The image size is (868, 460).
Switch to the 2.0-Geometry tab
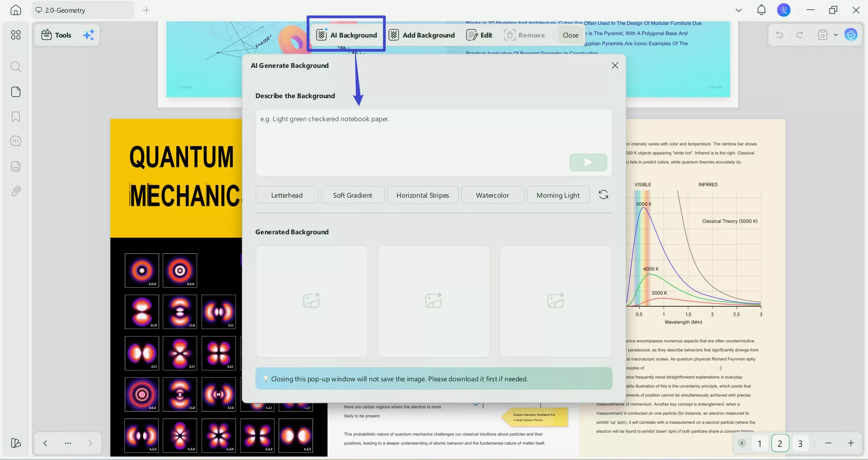coord(83,10)
